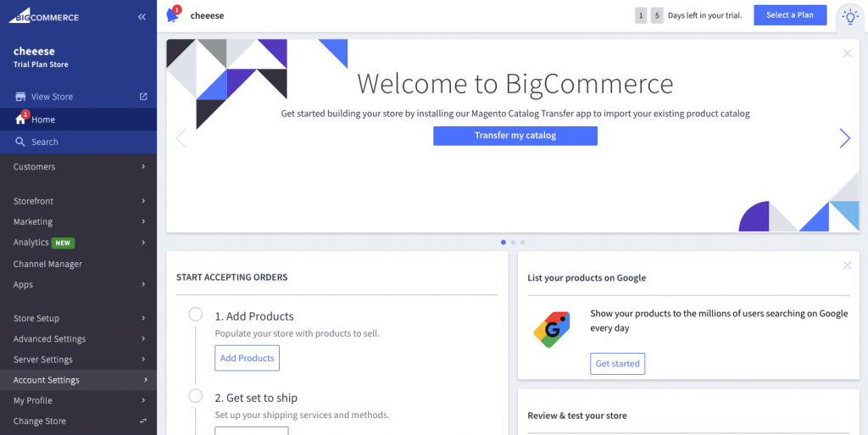This screenshot has height=435, width=868.
Task: Select the second carousel page dot
Action: click(x=513, y=243)
